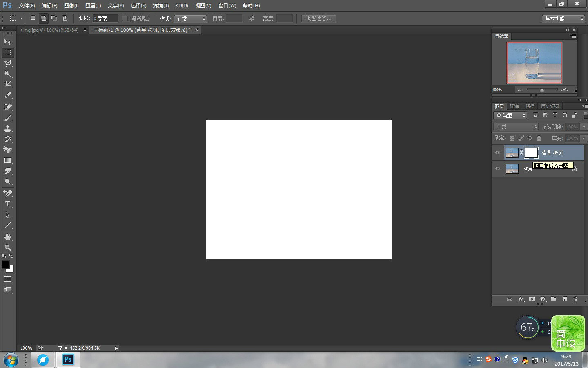Screen dimensions: 588x368
Task: Select the Clone Stamp tool
Action: pyautogui.click(x=7, y=128)
